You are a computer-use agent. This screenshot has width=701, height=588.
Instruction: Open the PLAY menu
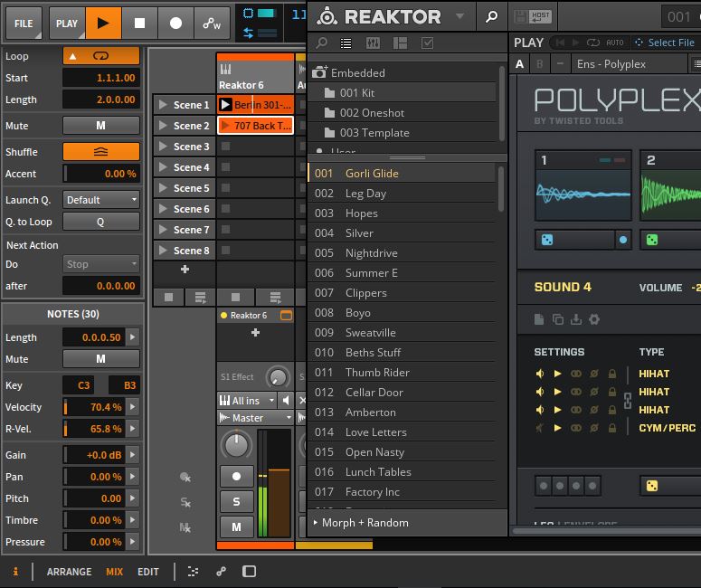67,23
